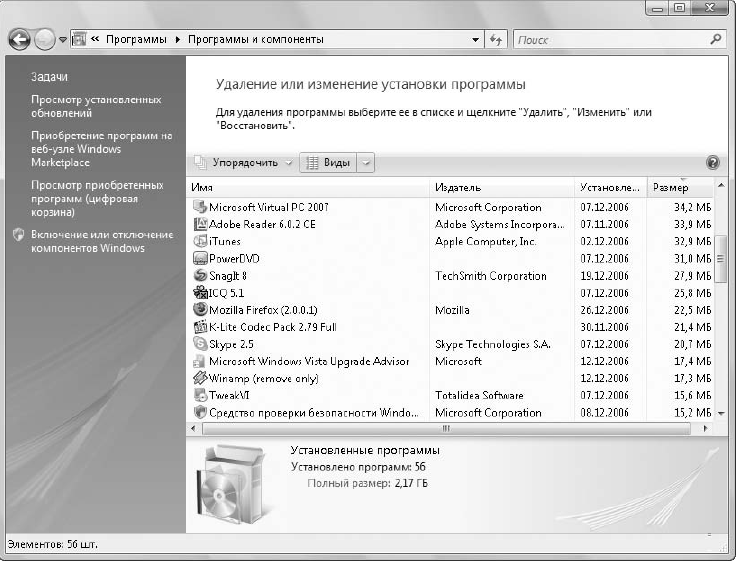736x562 pixels.
Task: Click in the Поиск search field
Action: [613, 40]
